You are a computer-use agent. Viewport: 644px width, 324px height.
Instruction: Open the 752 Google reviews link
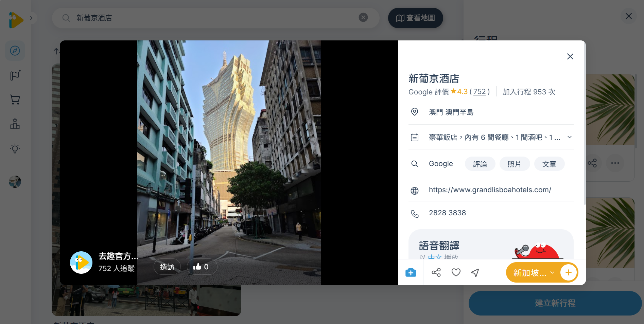click(480, 92)
